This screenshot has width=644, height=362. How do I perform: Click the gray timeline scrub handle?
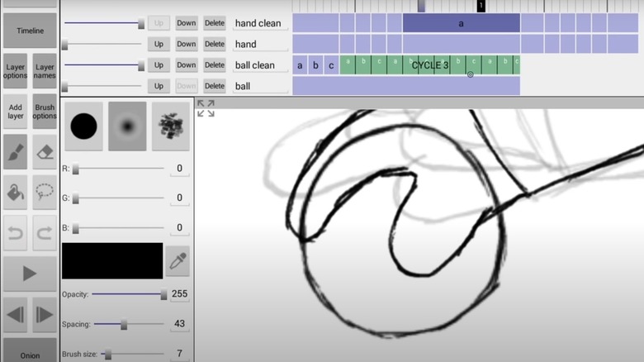[421, 6]
